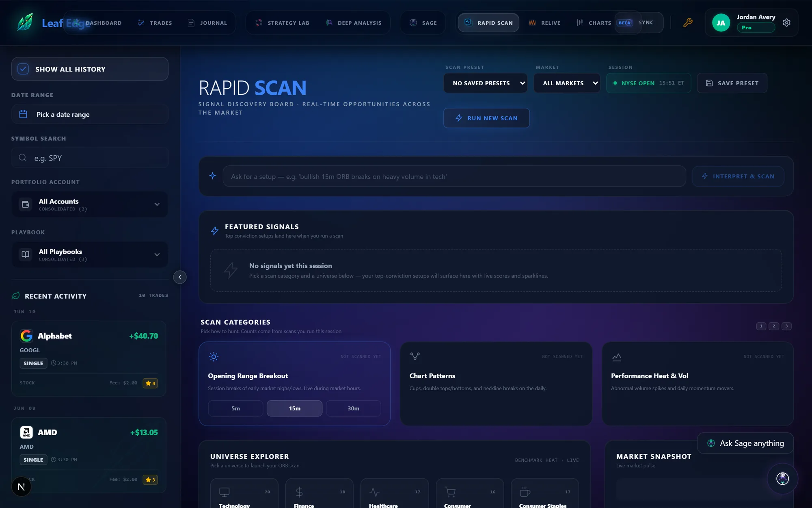The height and width of the screenshot is (508, 812).
Task: Go to the Strategy Lab tab
Action: (x=283, y=23)
